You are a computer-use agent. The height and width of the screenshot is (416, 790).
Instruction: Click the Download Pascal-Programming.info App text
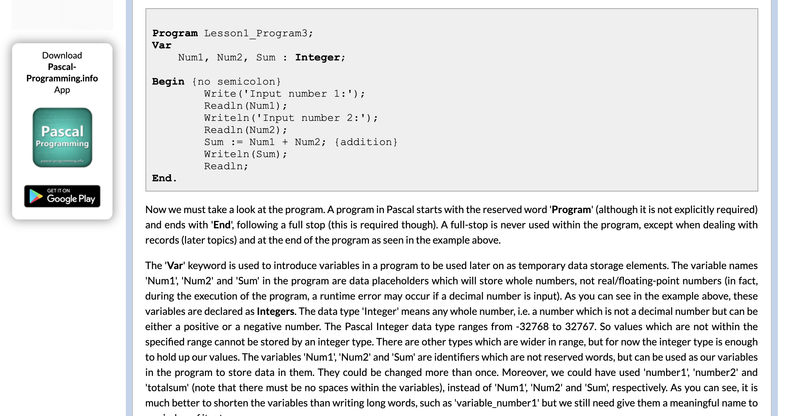click(x=62, y=72)
